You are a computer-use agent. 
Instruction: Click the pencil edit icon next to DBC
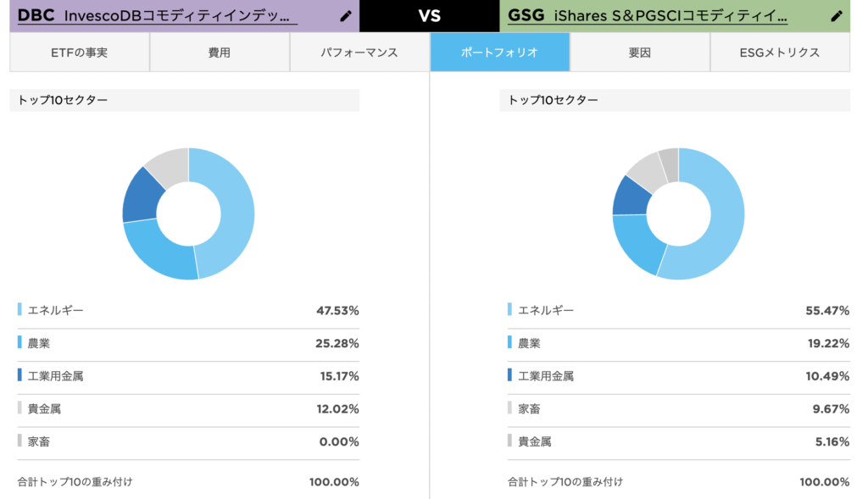tap(346, 15)
